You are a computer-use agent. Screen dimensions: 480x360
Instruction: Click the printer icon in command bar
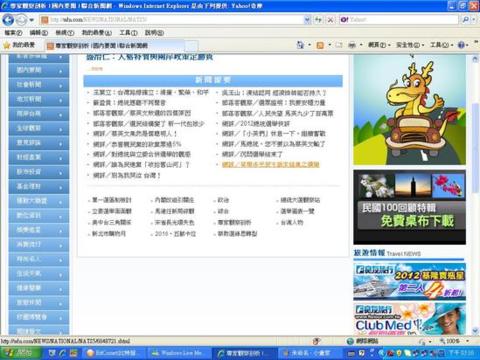tap(352, 45)
